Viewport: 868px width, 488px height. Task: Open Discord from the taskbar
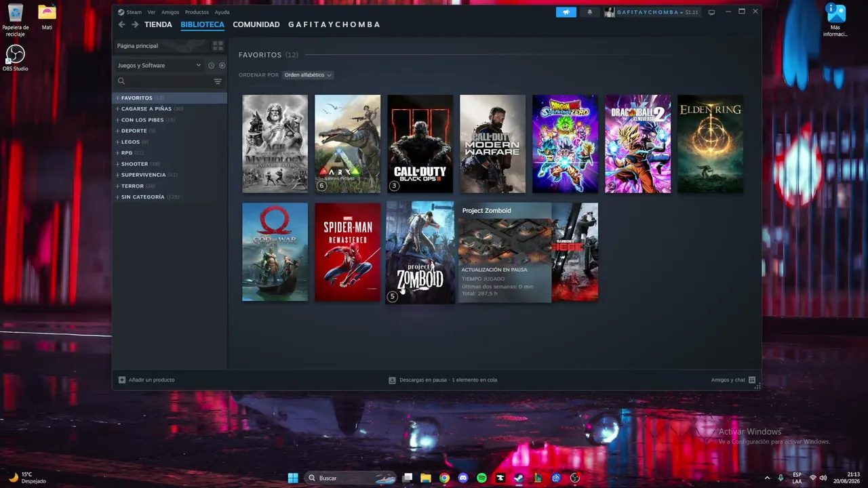[x=463, y=478]
